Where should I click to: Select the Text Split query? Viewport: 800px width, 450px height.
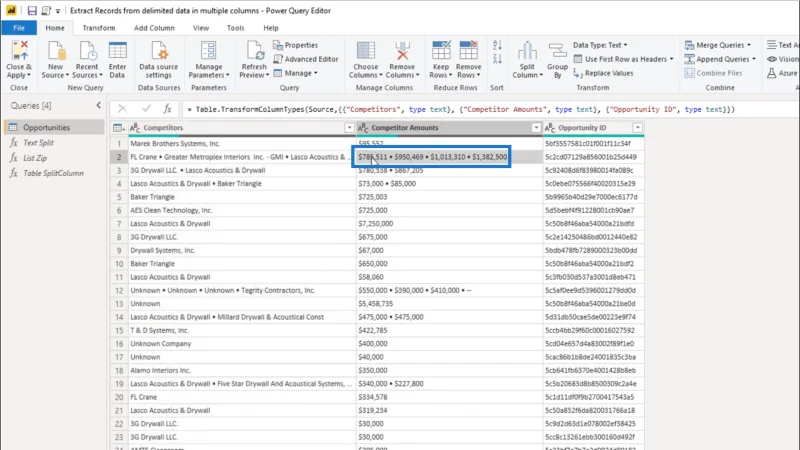[38, 143]
